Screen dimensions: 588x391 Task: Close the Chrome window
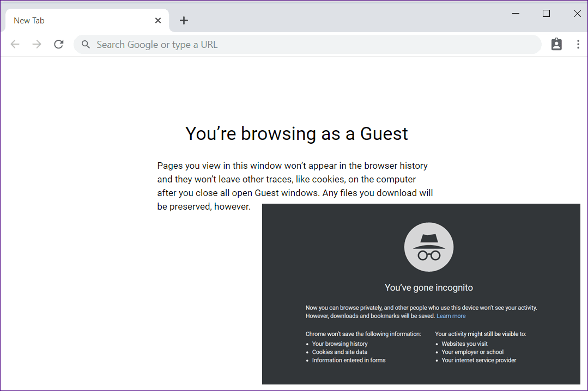[578, 14]
